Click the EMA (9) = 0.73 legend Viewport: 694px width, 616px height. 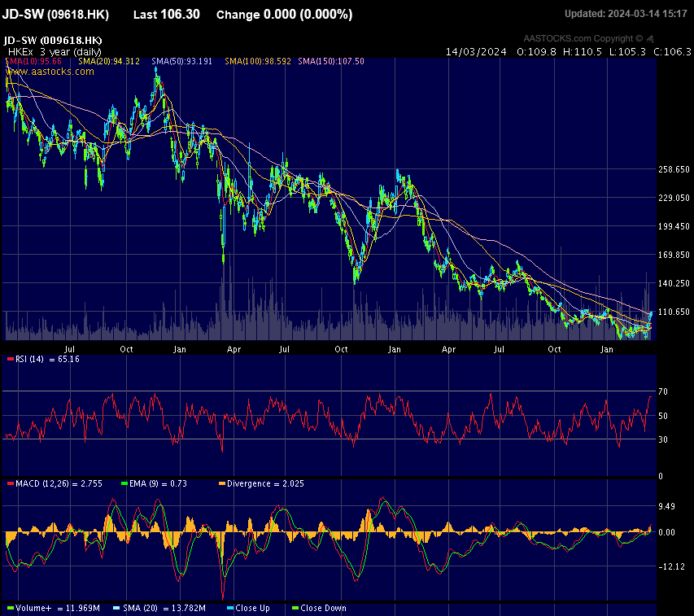pyautogui.click(x=154, y=483)
